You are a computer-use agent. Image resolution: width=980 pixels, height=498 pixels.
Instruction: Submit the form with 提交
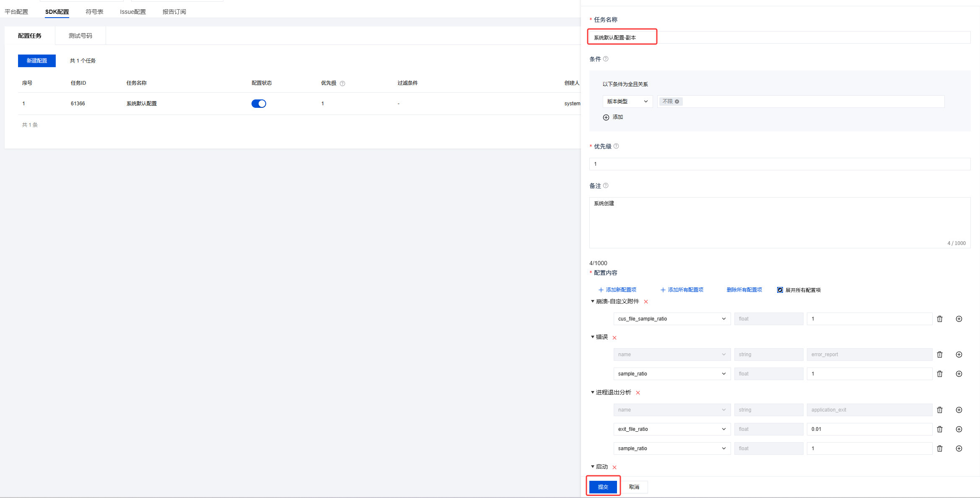pyautogui.click(x=603, y=487)
